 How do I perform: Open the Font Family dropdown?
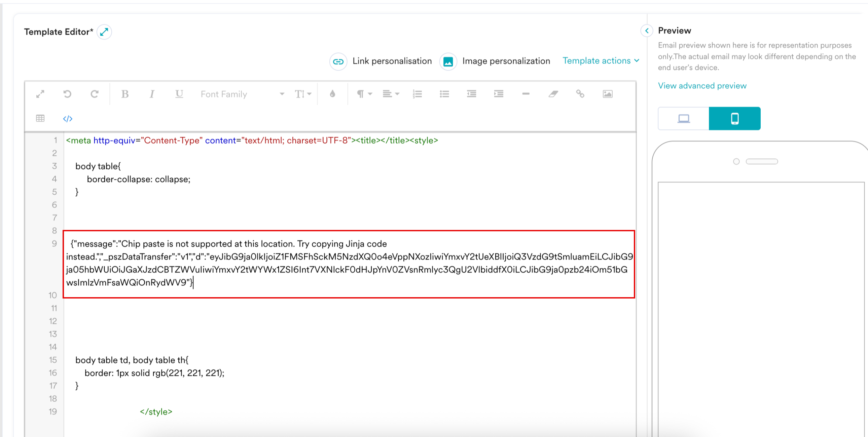tap(242, 94)
